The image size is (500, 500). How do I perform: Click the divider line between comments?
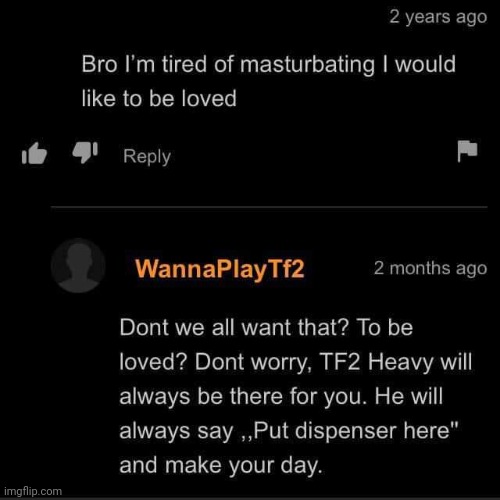pyautogui.click(x=269, y=207)
